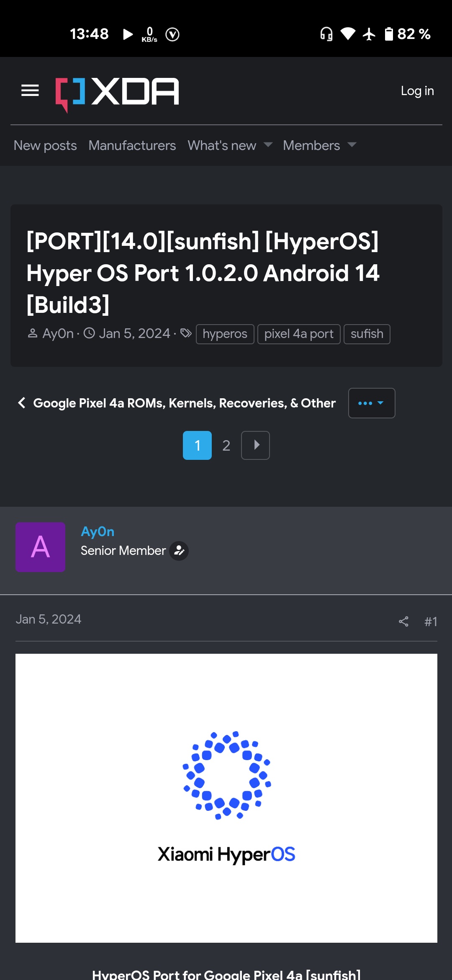Select the pixel 4a port tag
The height and width of the screenshot is (980, 452).
coord(299,334)
